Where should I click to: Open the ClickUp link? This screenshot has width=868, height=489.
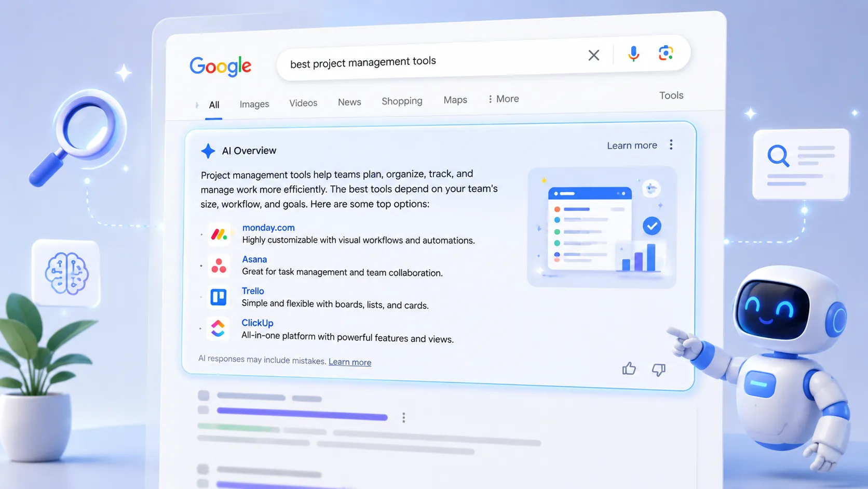pos(257,323)
